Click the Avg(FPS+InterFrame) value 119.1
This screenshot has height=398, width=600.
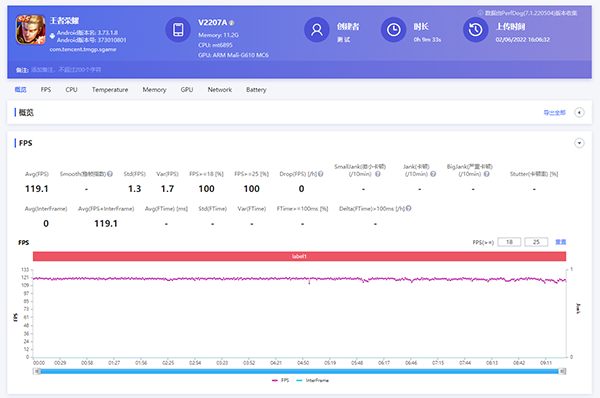[x=106, y=223]
